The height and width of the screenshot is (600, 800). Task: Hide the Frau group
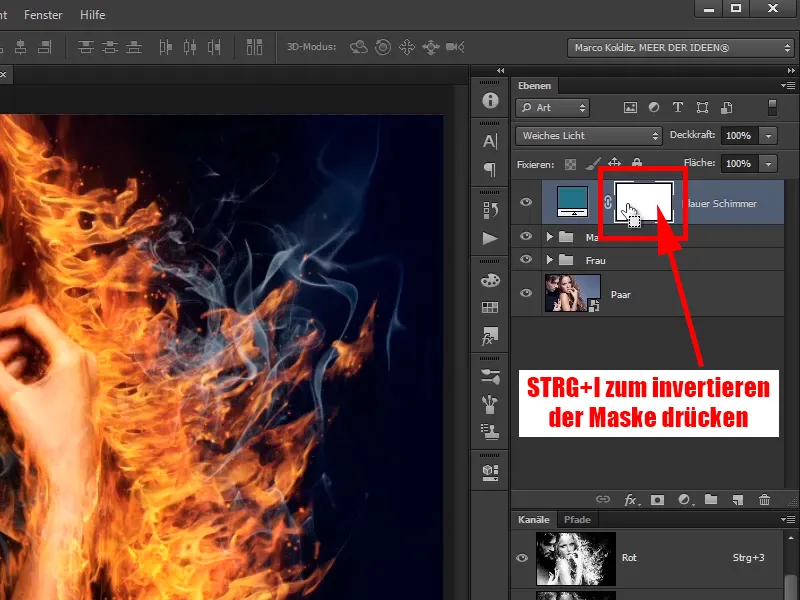pyautogui.click(x=526, y=259)
